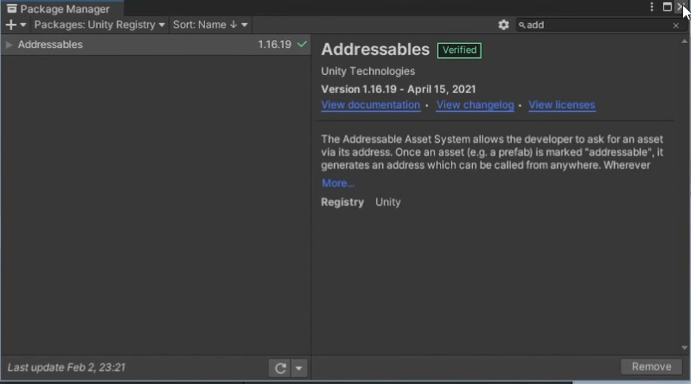Click the search magnifier icon
This screenshot has height=384, width=691.
point(522,25)
